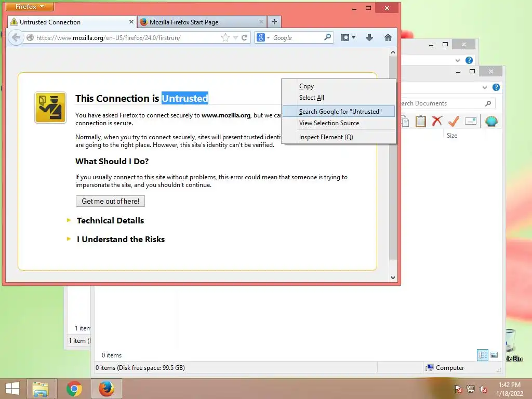The height and width of the screenshot is (399, 532).
Task: Click the Get me out of here! button
Action: pyautogui.click(x=110, y=201)
